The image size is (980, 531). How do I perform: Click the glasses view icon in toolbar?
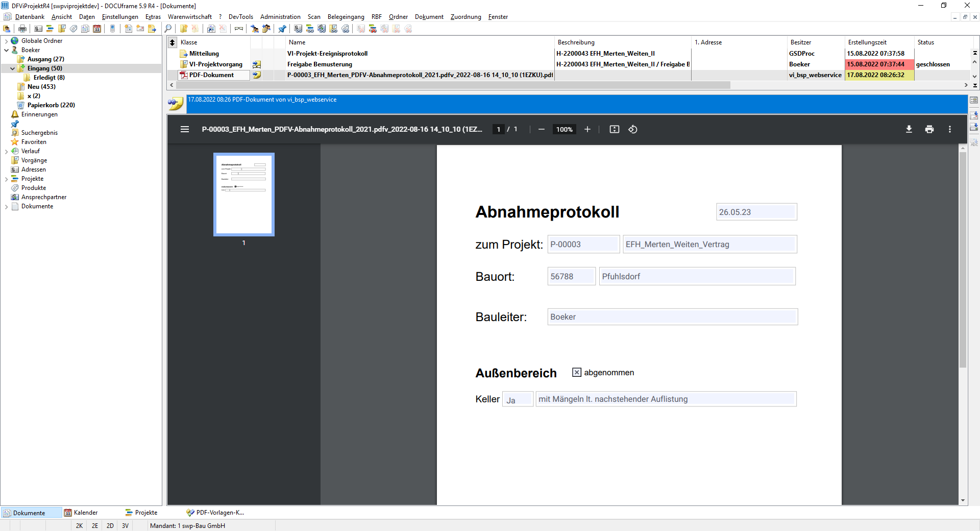[x=239, y=29]
